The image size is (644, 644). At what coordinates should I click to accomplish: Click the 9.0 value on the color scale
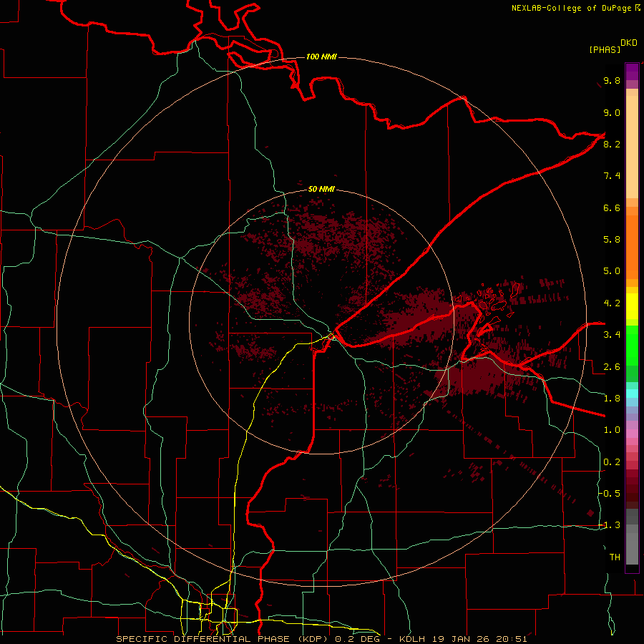[612, 112]
